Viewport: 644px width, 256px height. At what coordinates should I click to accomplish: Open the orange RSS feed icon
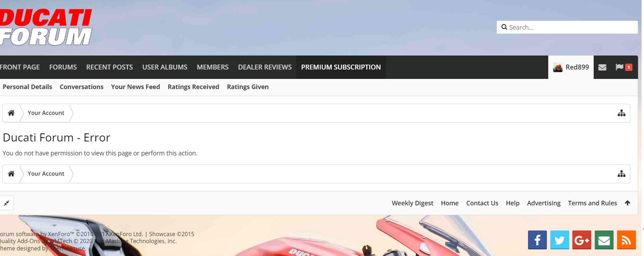pos(626,240)
